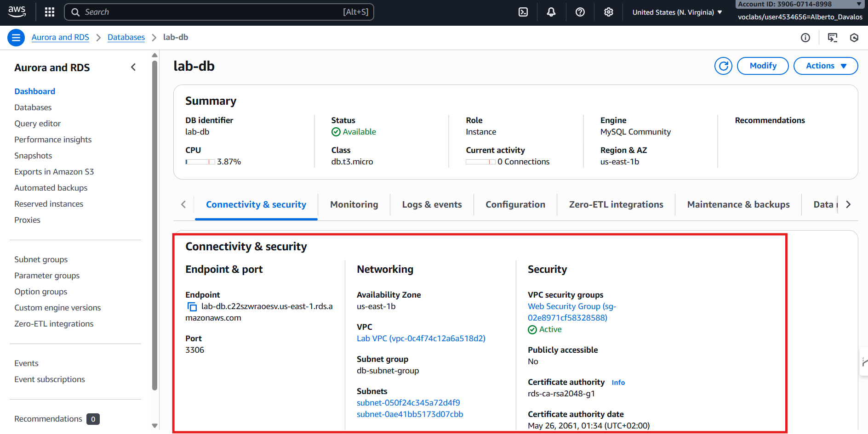Viewport: 868px width, 434px height.
Task: Open the notifications bell
Action: (x=551, y=12)
